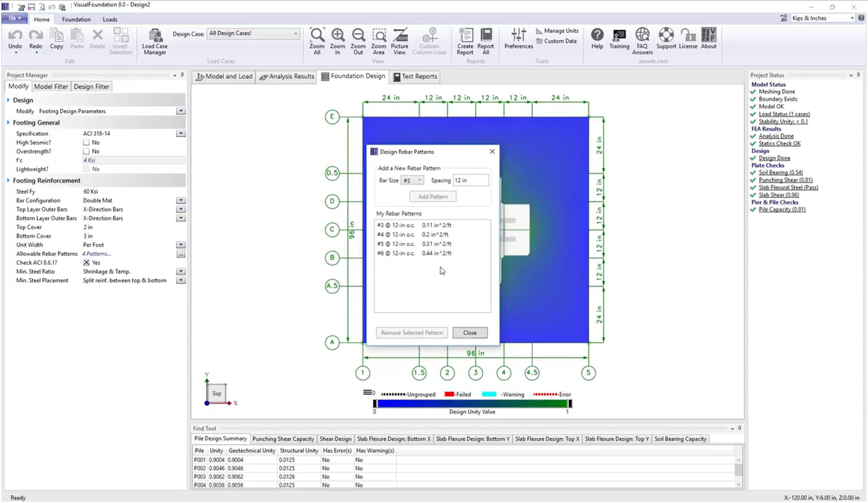
Task: Open the Bar Size dropdown
Action: pos(412,180)
